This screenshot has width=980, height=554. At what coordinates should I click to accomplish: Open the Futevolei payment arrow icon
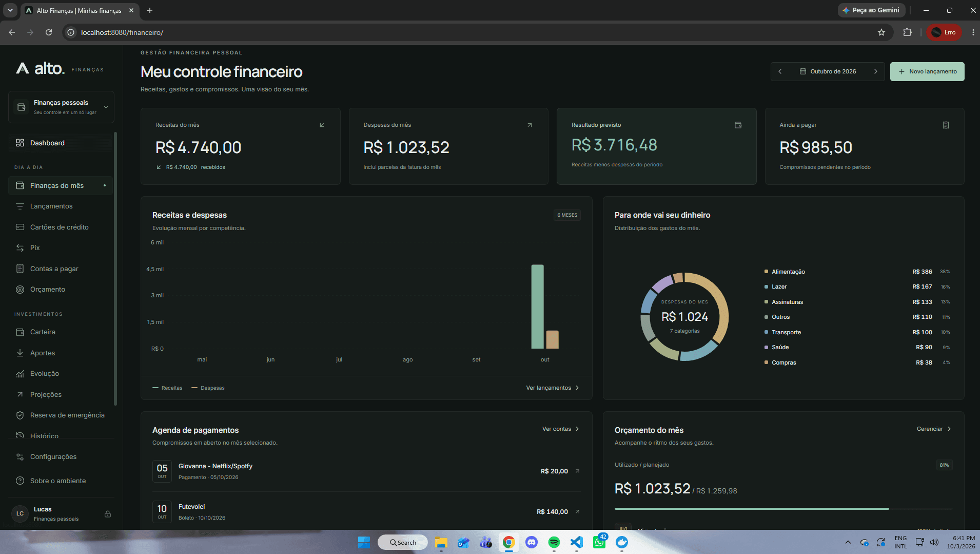tap(578, 511)
